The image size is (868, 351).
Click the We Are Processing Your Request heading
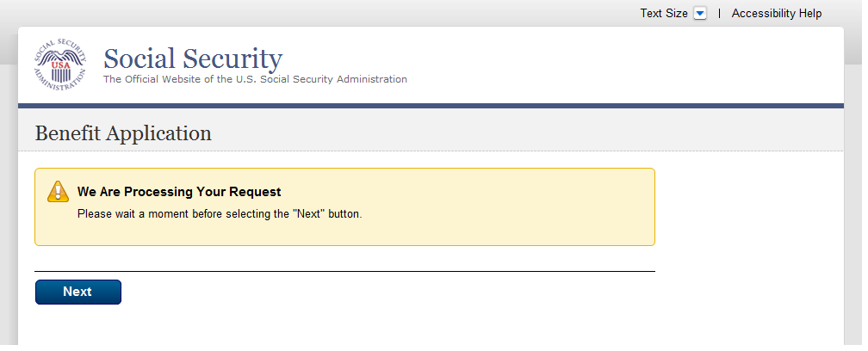tap(179, 192)
